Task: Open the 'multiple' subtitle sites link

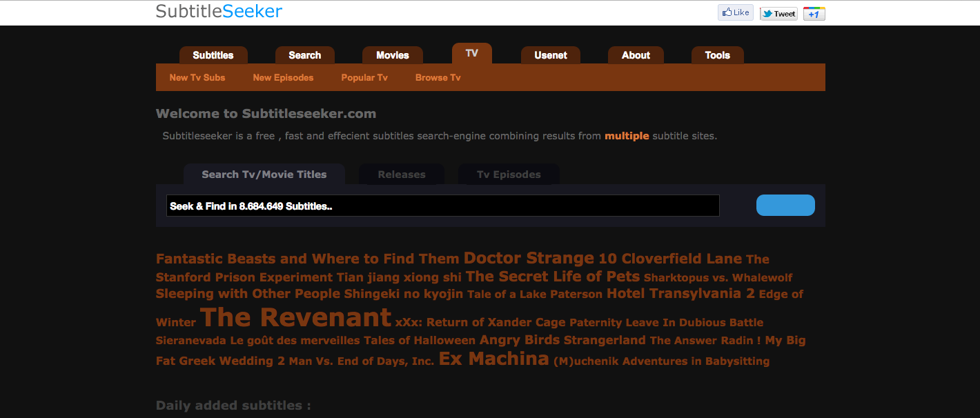Action: click(x=627, y=136)
